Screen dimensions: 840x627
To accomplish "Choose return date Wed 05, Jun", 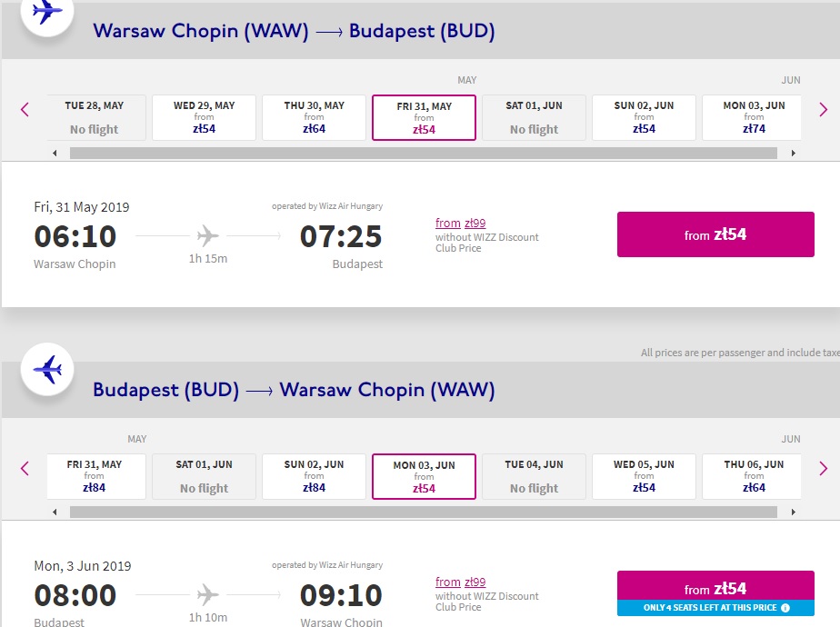I will [644, 476].
